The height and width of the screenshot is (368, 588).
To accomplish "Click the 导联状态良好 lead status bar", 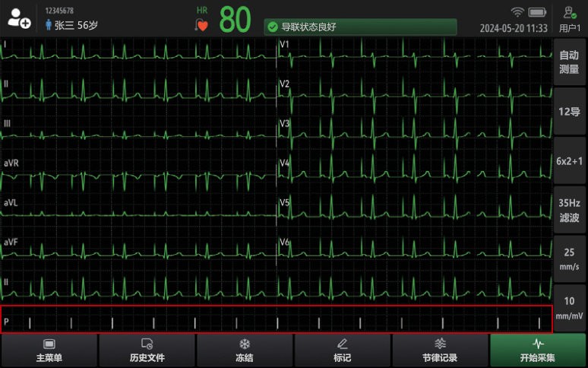I will (360, 27).
